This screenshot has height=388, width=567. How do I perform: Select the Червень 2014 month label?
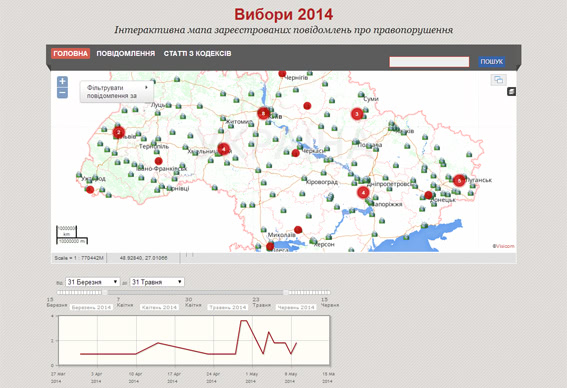click(x=296, y=307)
